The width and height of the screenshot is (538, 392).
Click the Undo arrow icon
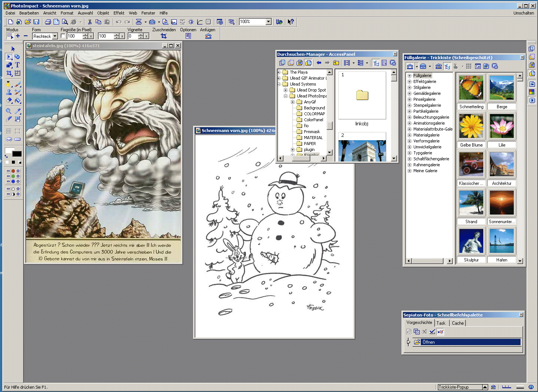tap(118, 22)
